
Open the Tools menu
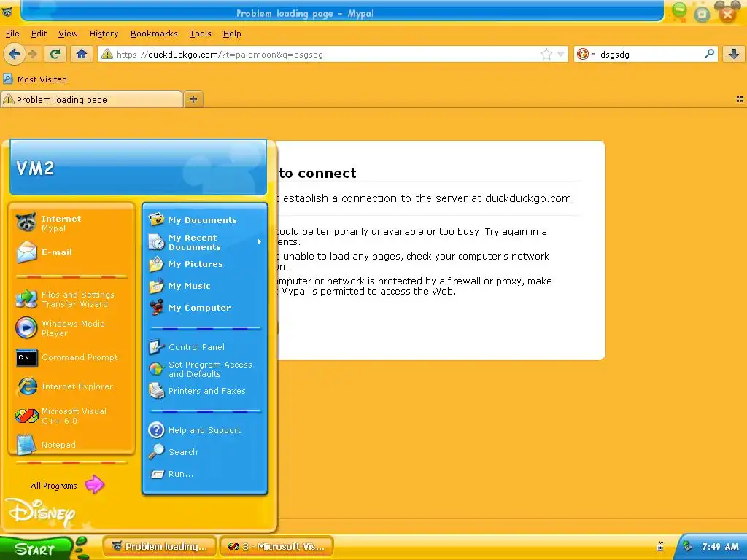pyautogui.click(x=200, y=34)
